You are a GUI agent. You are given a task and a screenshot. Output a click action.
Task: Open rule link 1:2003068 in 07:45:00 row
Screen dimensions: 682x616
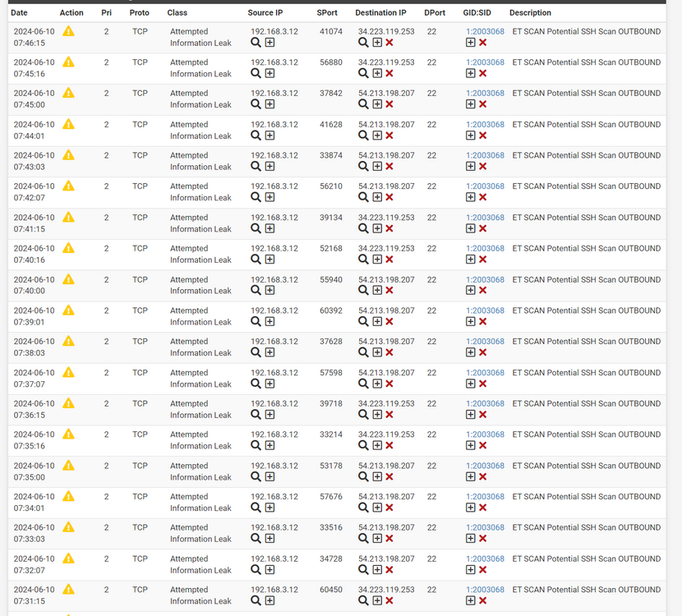point(485,93)
